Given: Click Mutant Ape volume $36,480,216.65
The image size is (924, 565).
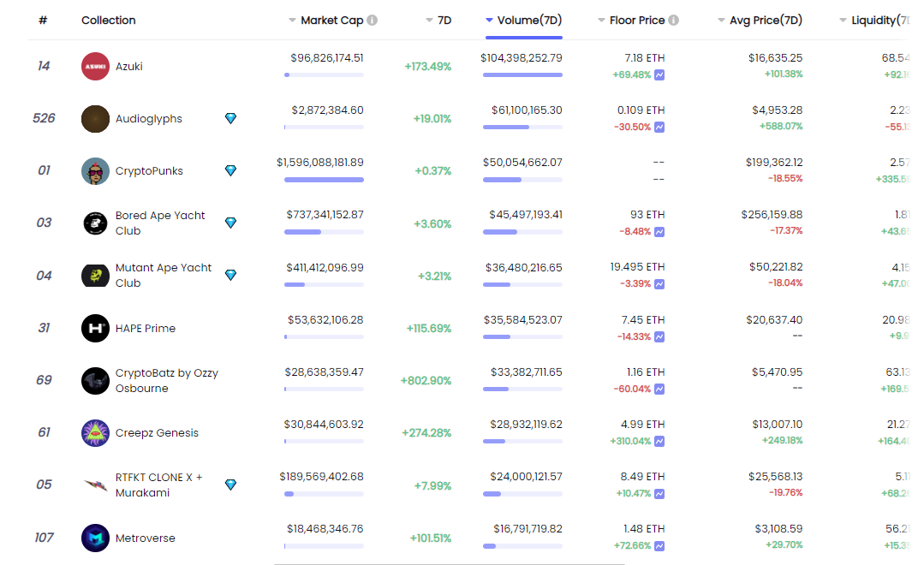Looking at the screenshot, I should [524, 267].
